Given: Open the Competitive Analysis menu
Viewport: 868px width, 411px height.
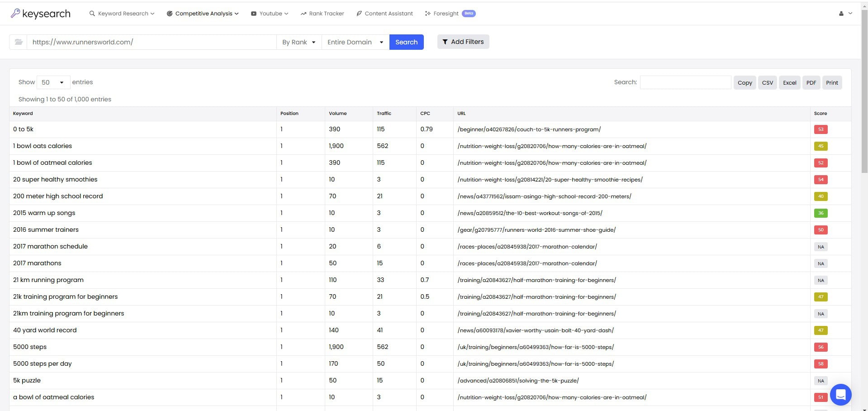Looking at the screenshot, I should pos(202,13).
